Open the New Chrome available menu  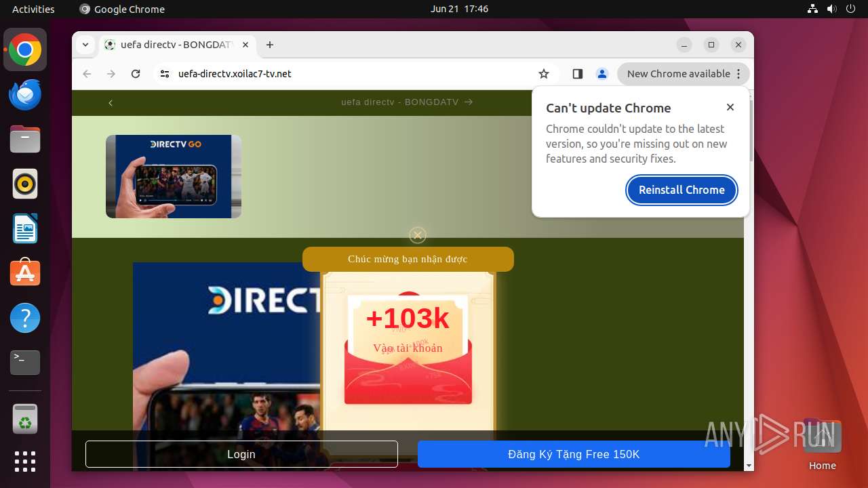pos(684,74)
